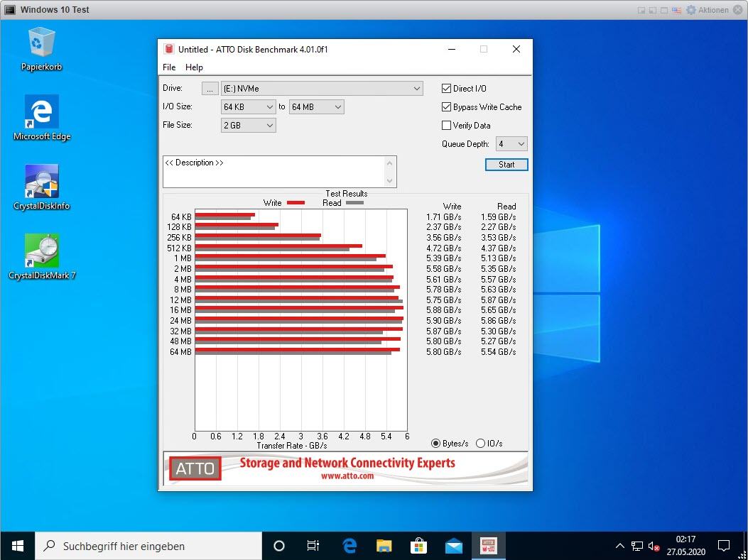748x560 pixels.
Task: Open the I/O Size minimum 64 KB dropdown
Action: (x=248, y=106)
